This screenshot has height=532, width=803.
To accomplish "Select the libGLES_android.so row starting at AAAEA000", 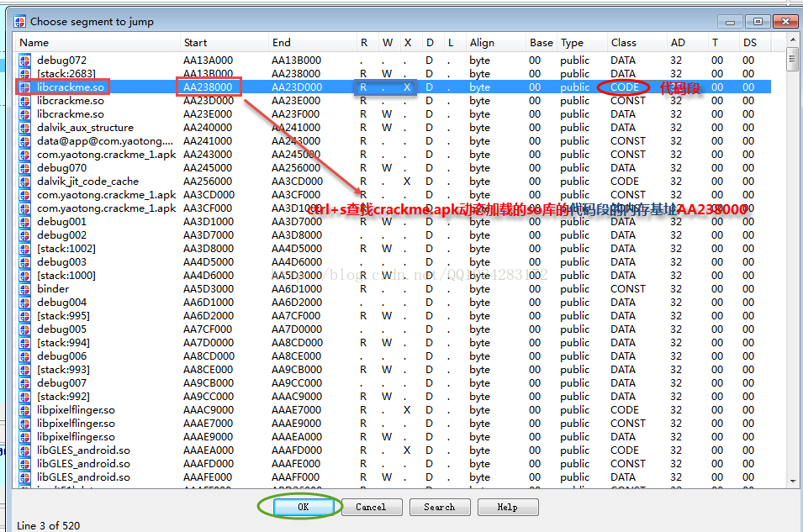I will 393,450.
